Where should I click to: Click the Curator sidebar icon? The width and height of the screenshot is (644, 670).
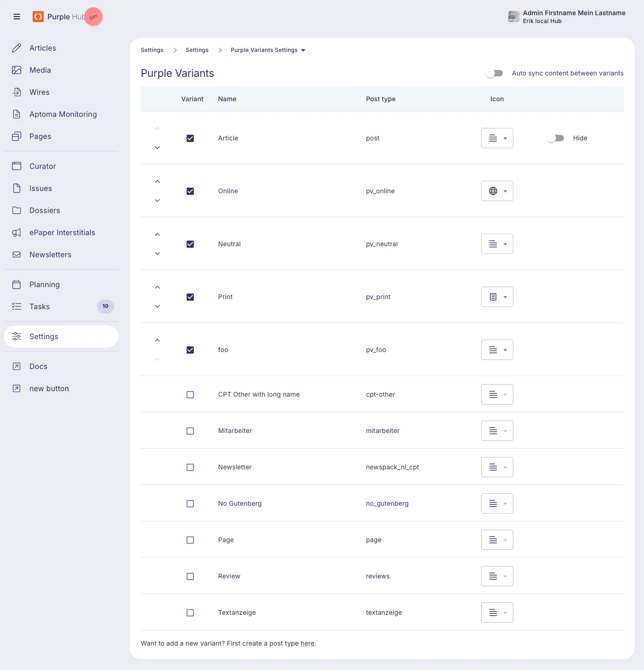pyautogui.click(x=17, y=166)
